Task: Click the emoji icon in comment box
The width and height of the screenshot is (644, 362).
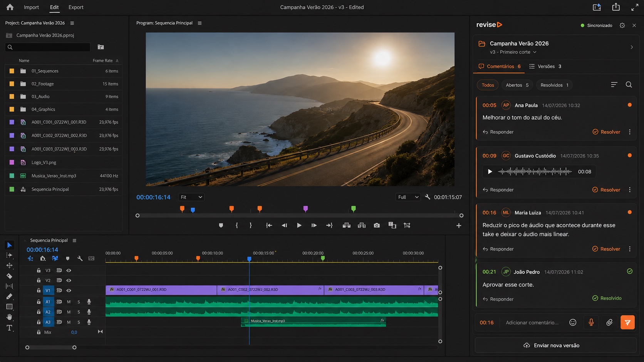Action: click(x=573, y=322)
